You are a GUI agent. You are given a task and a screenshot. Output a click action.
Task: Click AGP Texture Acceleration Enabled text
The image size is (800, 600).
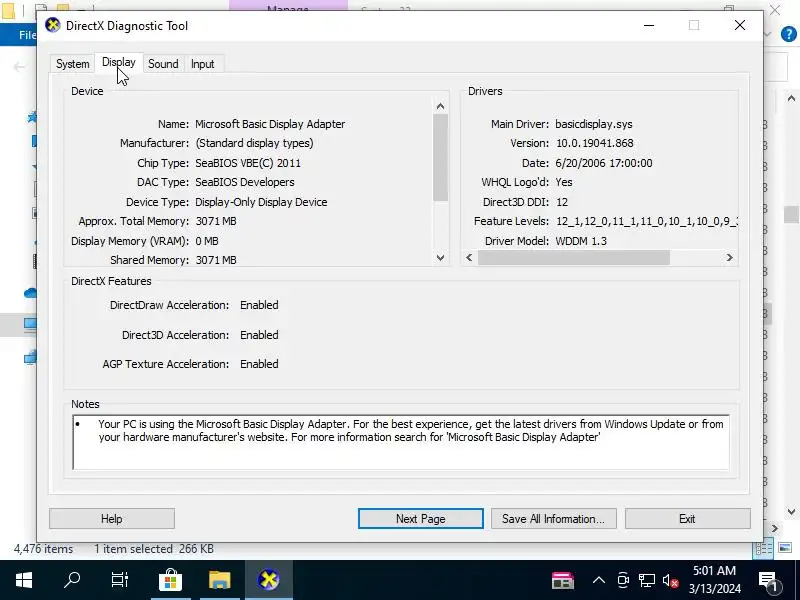click(x=259, y=364)
